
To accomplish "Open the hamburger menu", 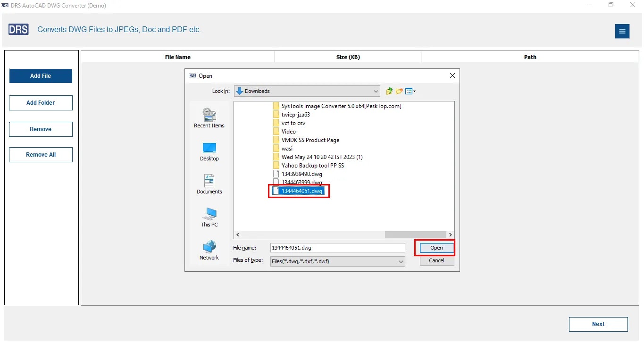I will click(x=622, y=31).
